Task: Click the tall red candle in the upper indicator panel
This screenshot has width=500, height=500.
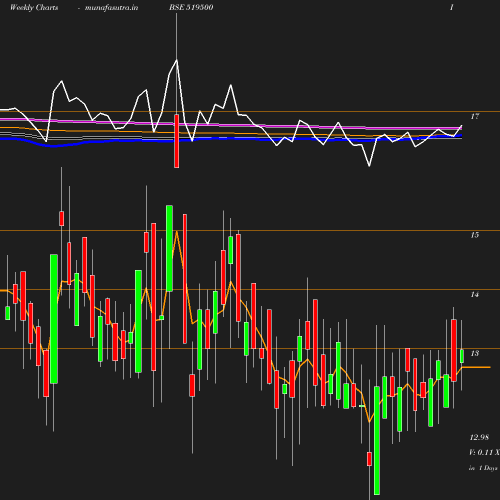Action: coord(177,141)
